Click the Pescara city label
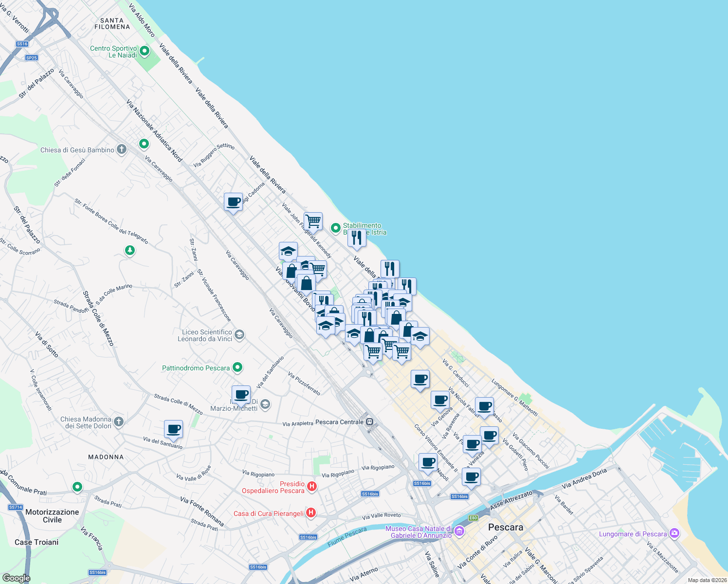 click(x=505, y=527)
